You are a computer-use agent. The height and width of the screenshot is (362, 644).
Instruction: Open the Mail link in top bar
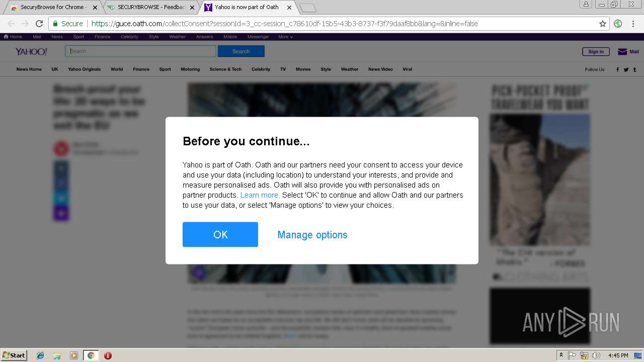[x=37, y=37]
